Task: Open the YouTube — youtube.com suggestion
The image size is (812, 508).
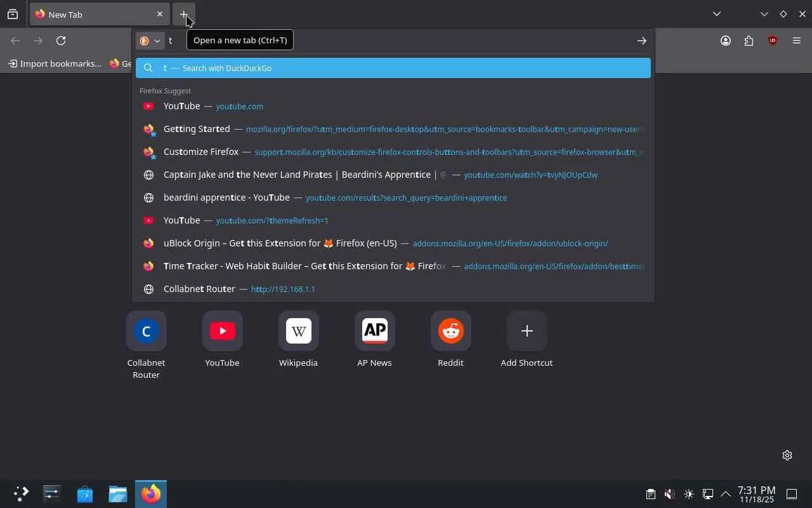Action: tap(393, 106)
